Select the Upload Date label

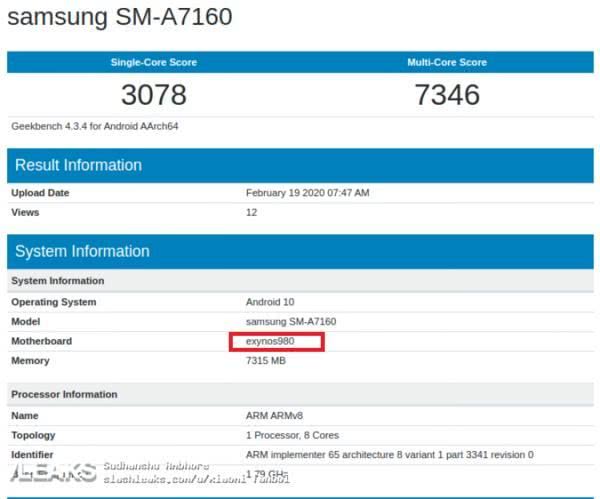tap(40, 193)
